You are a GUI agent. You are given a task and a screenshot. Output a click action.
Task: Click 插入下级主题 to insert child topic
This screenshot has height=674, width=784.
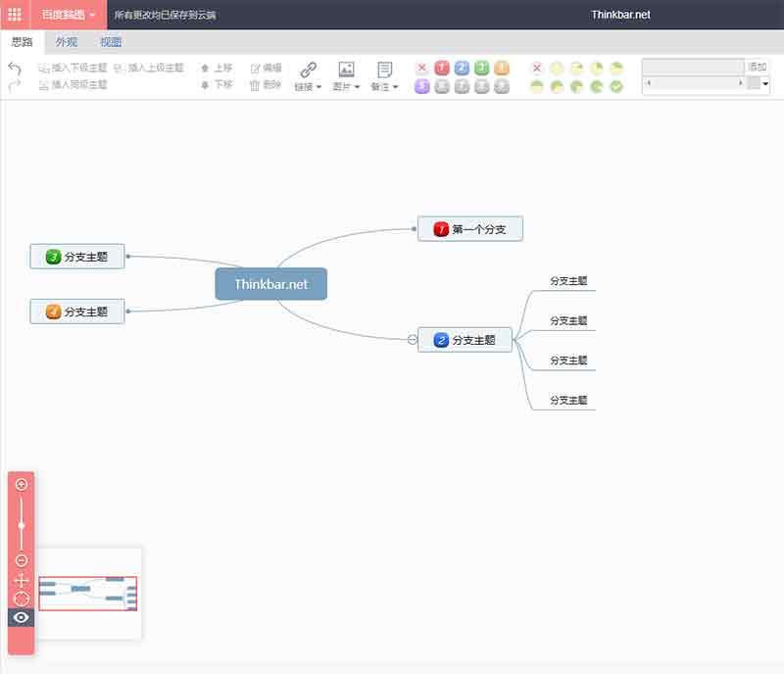(x=73, y=68)
